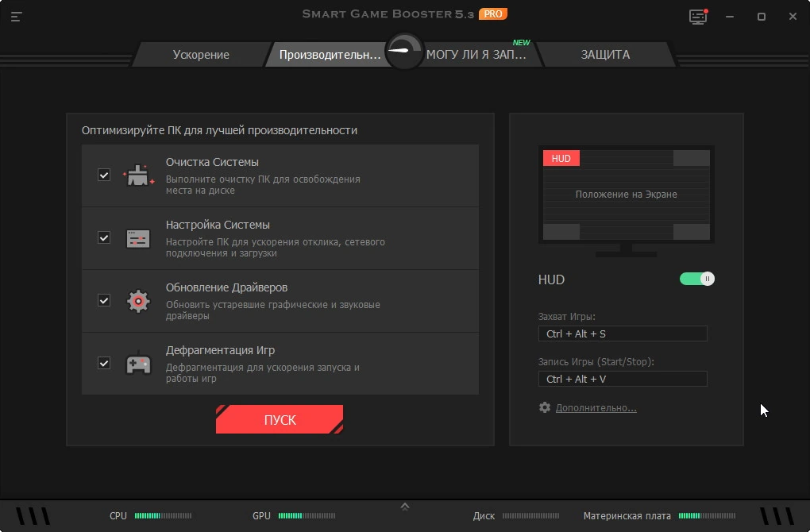Open the feedback monitor icon with red dot
This screenshot has height=532, width=810.
(x=698, y=17)
